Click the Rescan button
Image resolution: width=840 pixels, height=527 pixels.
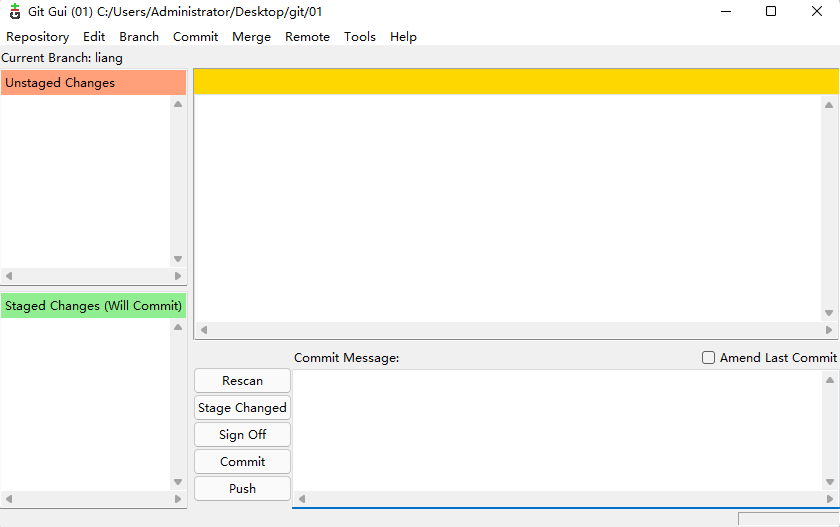coord(242,381)
